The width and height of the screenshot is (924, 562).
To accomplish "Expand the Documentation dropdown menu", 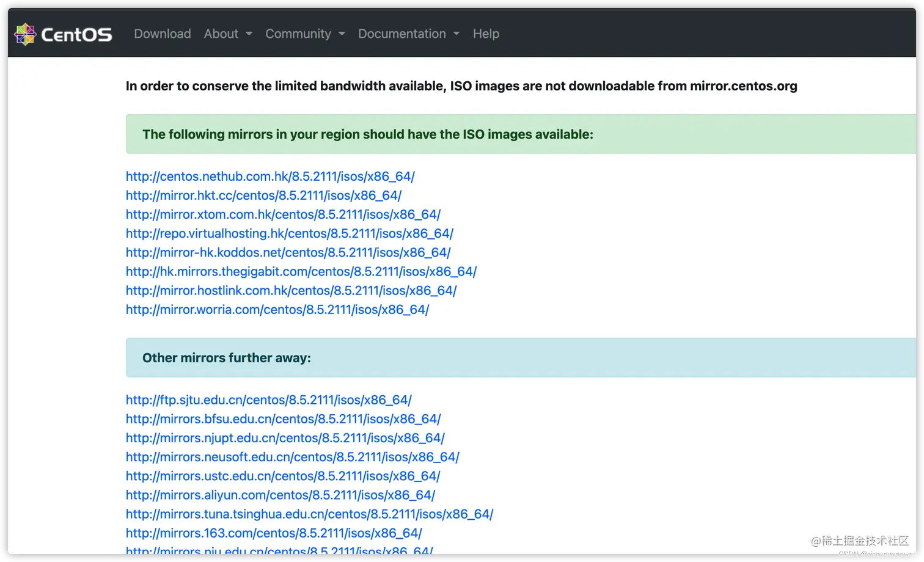I will (408, 34).
